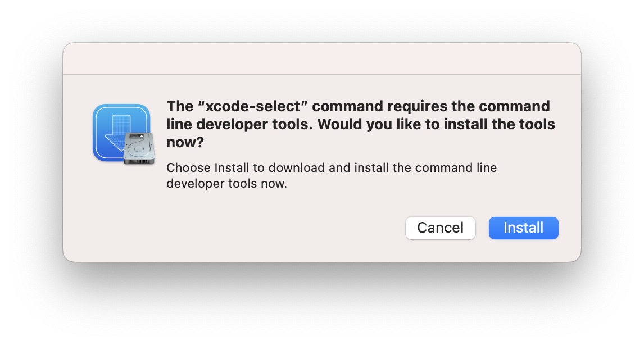Click the word "The" starting the heading

(179, 106)
